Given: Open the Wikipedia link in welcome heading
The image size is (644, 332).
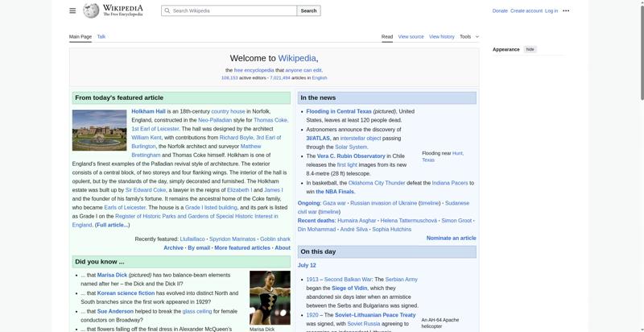Looking at the screenshot, I should click(297, 58).
